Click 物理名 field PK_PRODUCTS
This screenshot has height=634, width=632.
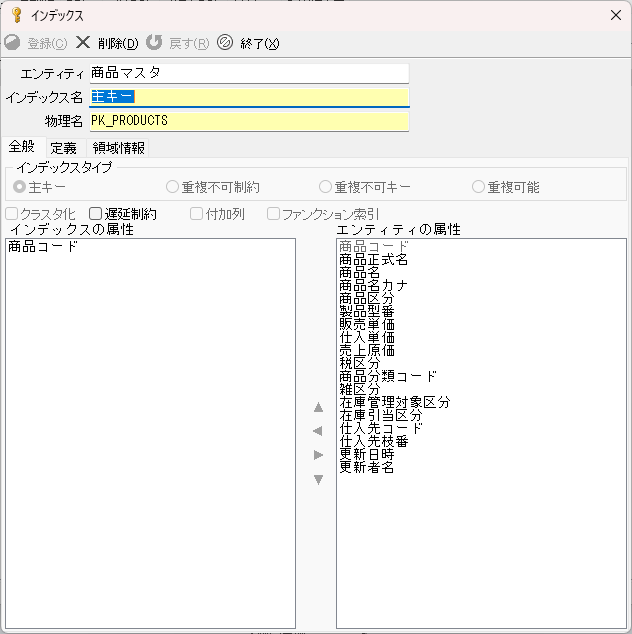[249, 121]
